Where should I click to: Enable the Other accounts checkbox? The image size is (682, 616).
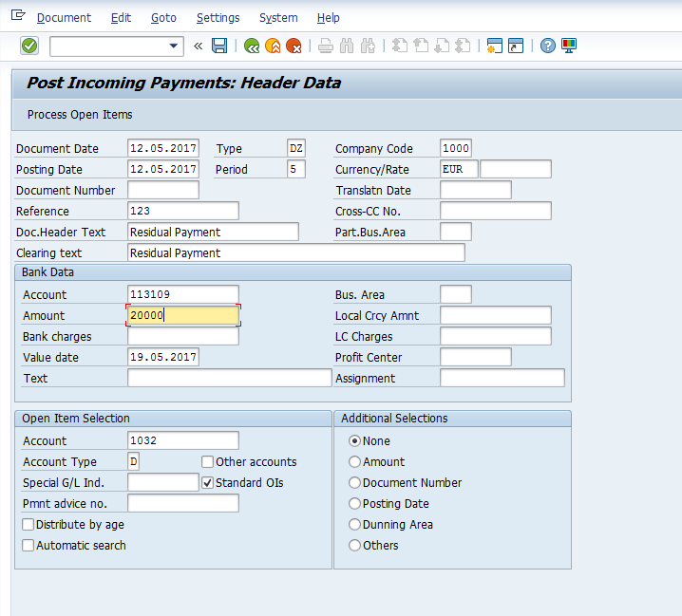coord(208,462)
